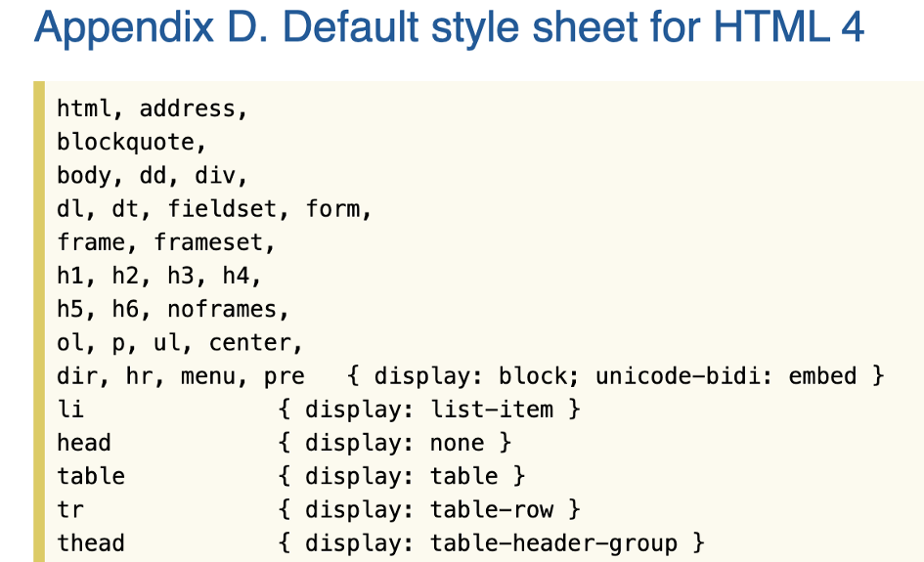Click the '{ display: none }' declaration
Screen dimensions: 924x562
point(395,443)
